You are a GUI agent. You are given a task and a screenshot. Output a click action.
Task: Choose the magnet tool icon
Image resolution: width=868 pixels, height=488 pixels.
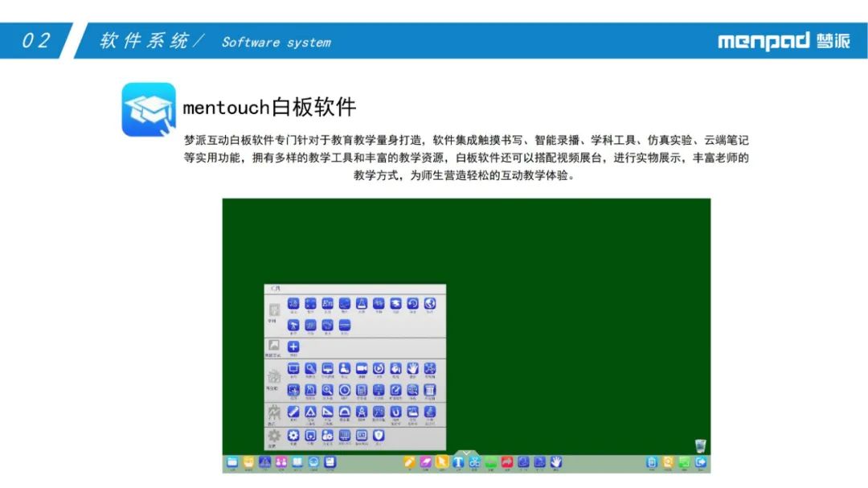point(395,412)
